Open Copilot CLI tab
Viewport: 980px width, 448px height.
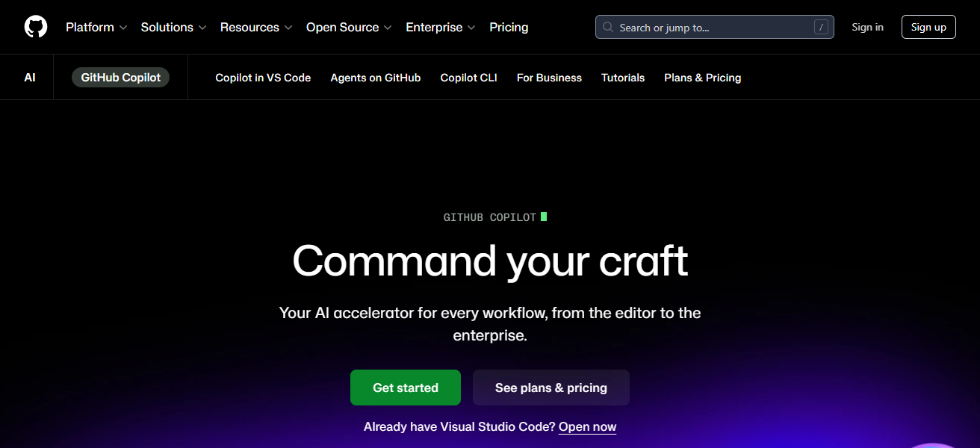468,78
